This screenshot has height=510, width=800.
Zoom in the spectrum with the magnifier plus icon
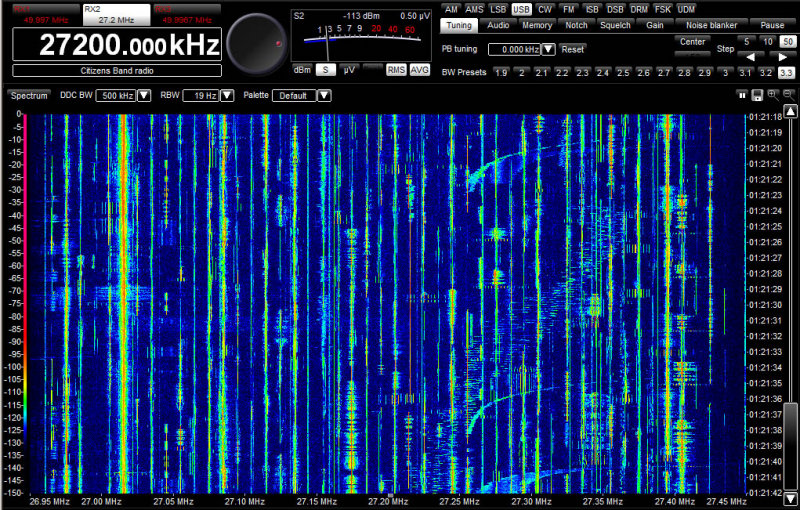(x=773, y=95)
